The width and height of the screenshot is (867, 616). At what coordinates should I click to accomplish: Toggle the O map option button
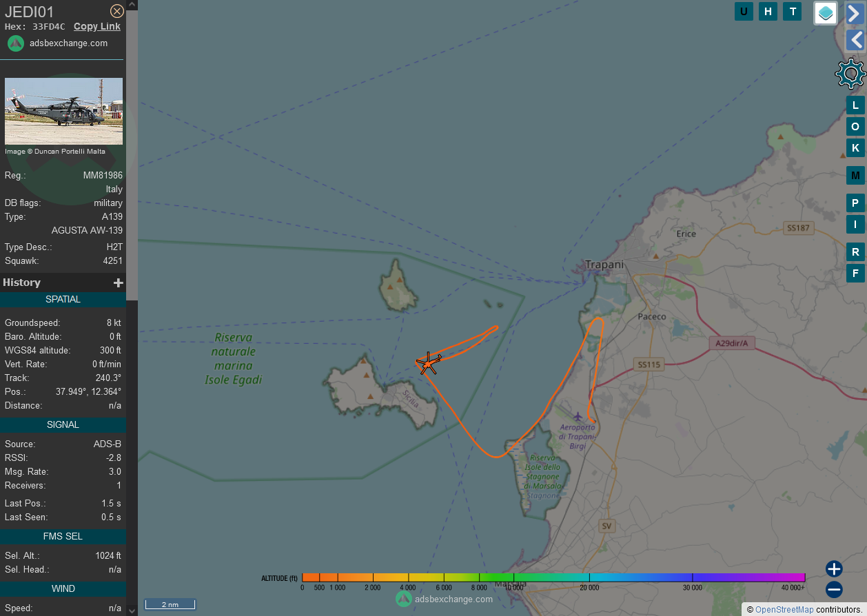coord(855,126)
